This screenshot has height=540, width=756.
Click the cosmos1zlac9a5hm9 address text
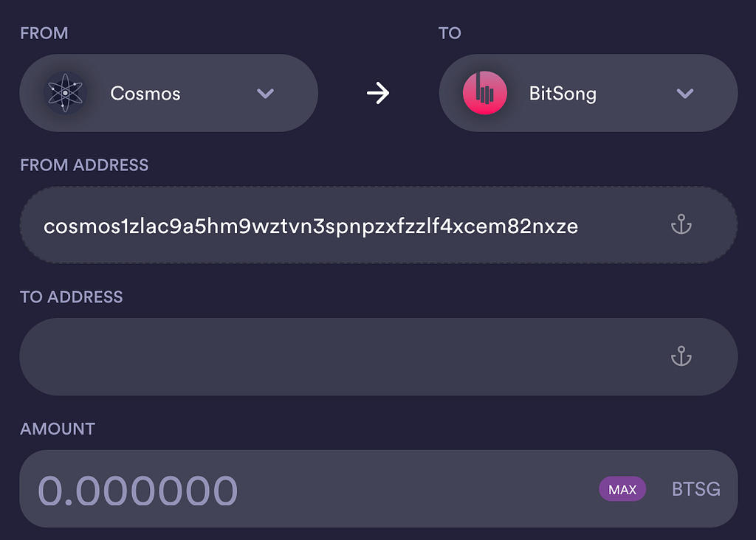pos(310,226)
